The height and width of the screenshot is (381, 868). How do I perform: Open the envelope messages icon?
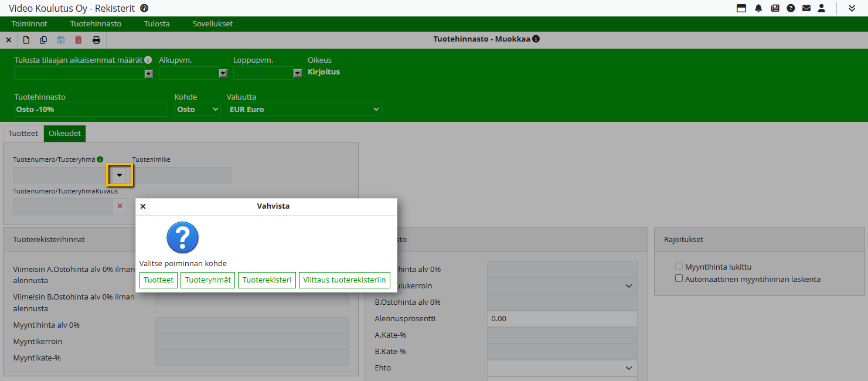(x=806, y=8)
